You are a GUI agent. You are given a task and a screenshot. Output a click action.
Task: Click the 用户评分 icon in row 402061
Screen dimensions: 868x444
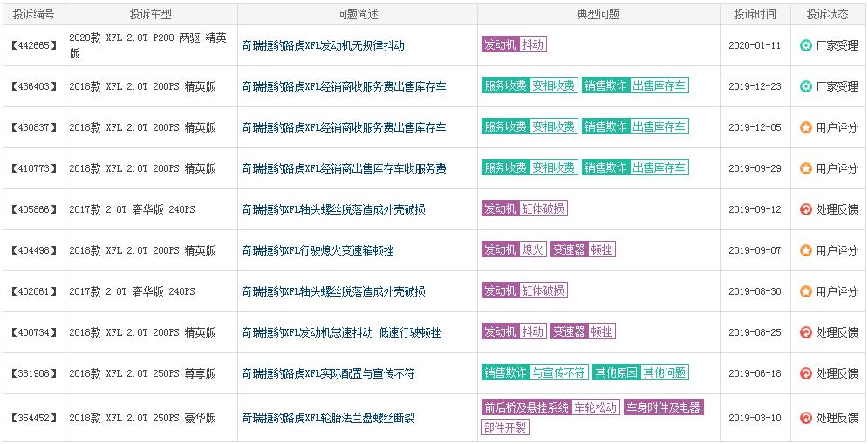806,291
